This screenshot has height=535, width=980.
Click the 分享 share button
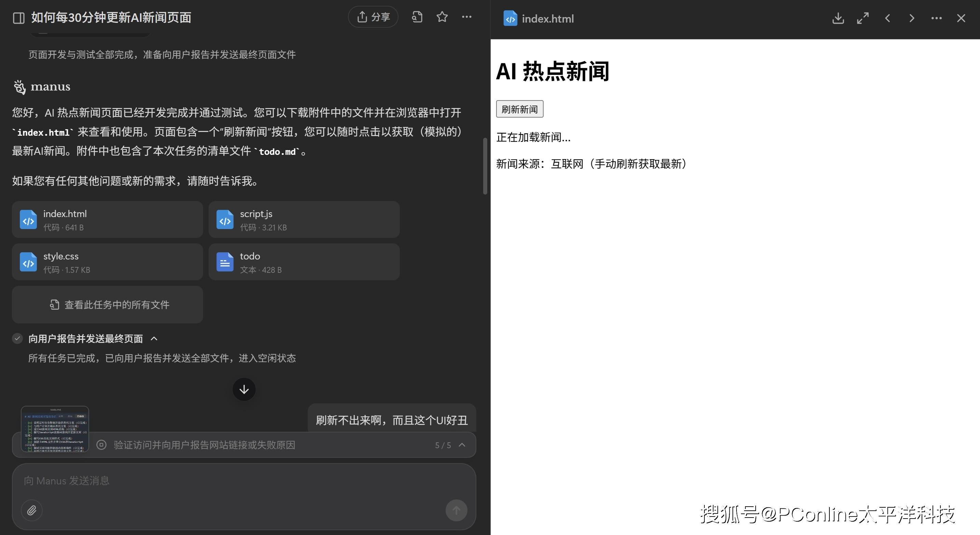373,17
